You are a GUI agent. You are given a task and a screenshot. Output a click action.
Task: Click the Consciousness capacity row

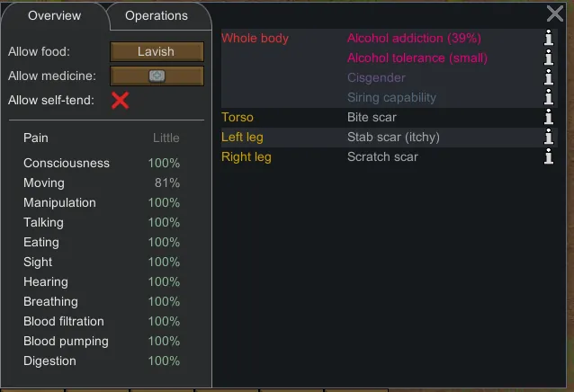coord(102,164)
